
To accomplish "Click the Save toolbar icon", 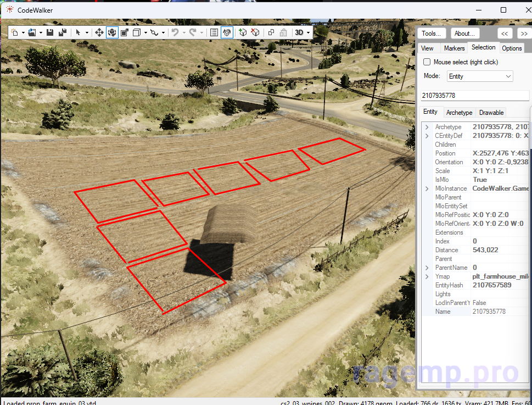I will point(50,33).
